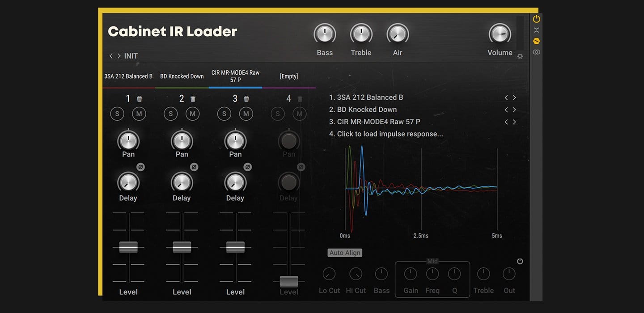Click the channel 2 Level fader
The image size is (644, 313).
(182, 247)
